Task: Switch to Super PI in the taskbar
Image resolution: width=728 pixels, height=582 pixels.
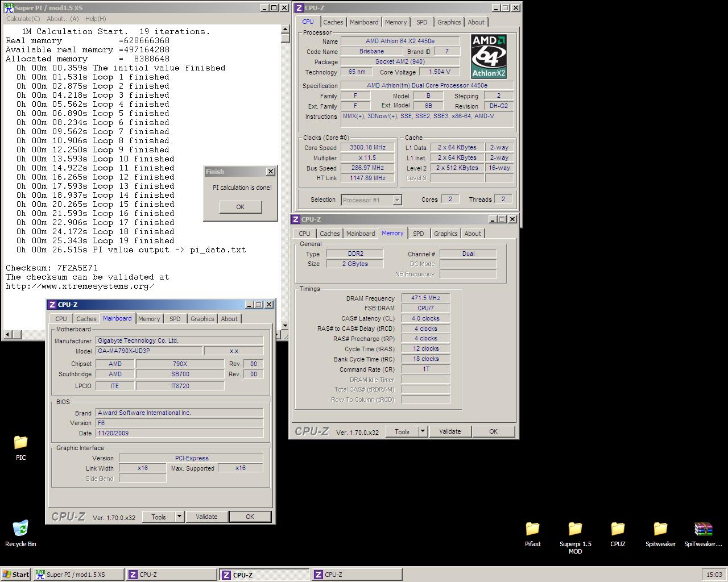Action: [x=78, y=575]
